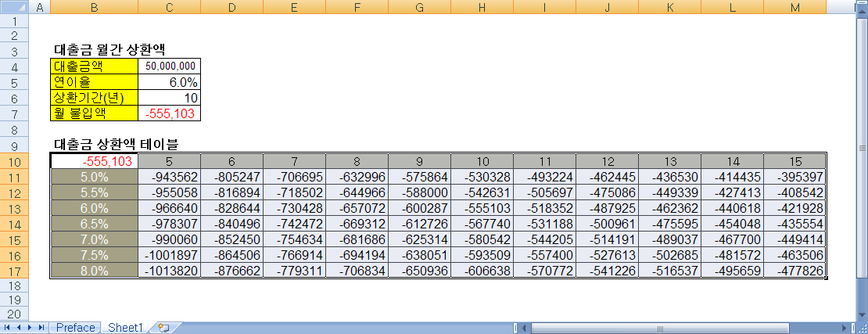Click the cell containing -500961
Image resolution: width=868 pixels, height=334 pixels.
click(608, 224)
